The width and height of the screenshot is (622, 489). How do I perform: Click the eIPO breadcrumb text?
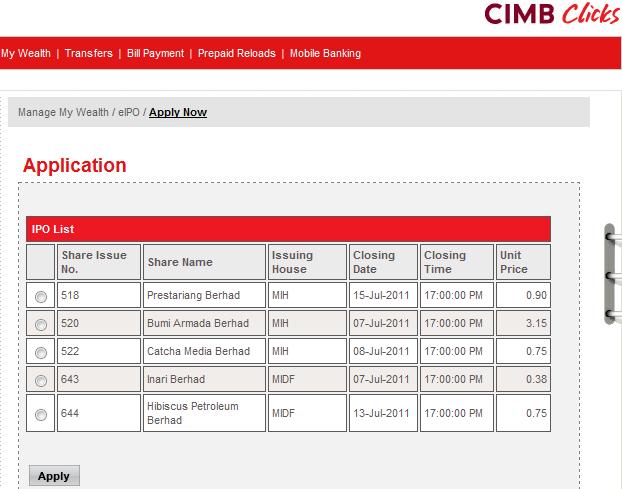click(129, 112)
